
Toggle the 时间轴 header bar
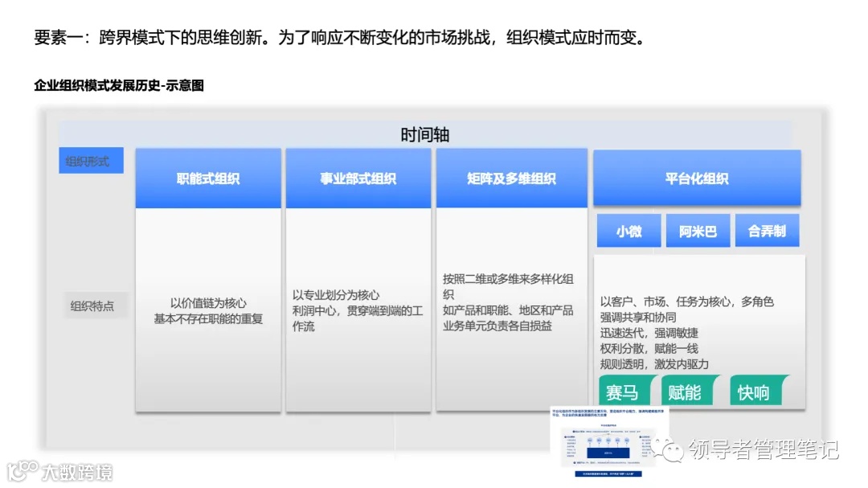click(x=425, y=133)
